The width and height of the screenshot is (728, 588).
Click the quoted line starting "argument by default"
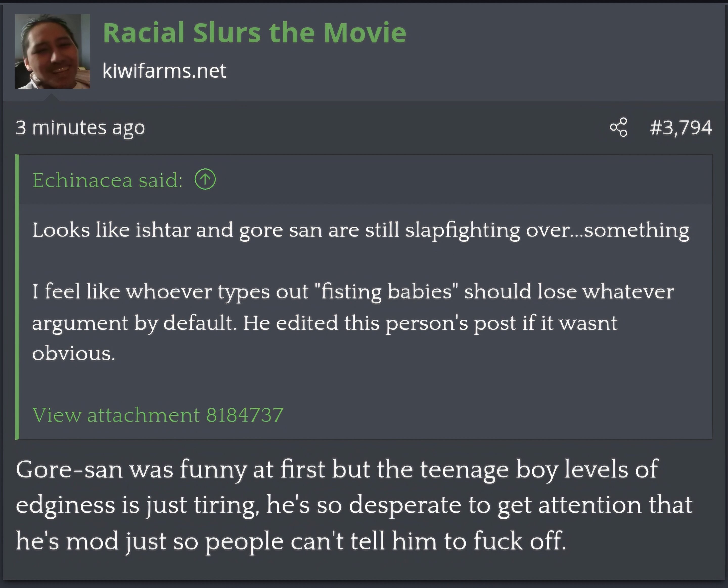click(325, 323)
